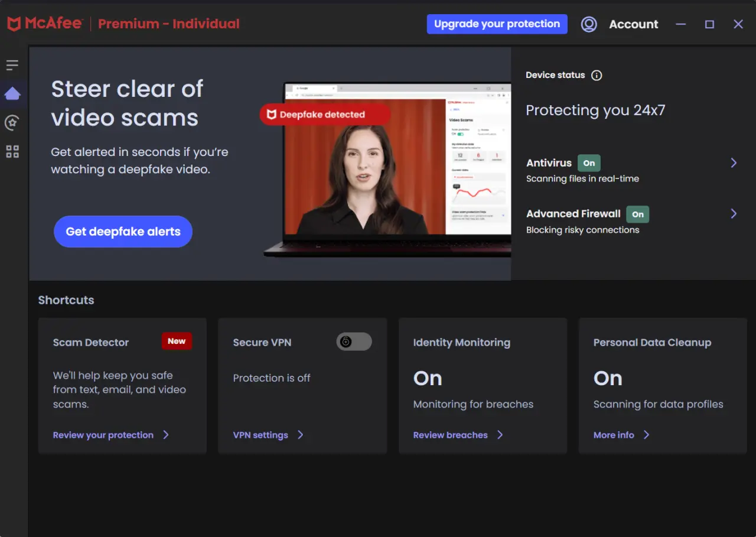The width and height of the screenshot is (756, 537).
Task: Click the New badge on Scam Detector
Action: [177, 341]
